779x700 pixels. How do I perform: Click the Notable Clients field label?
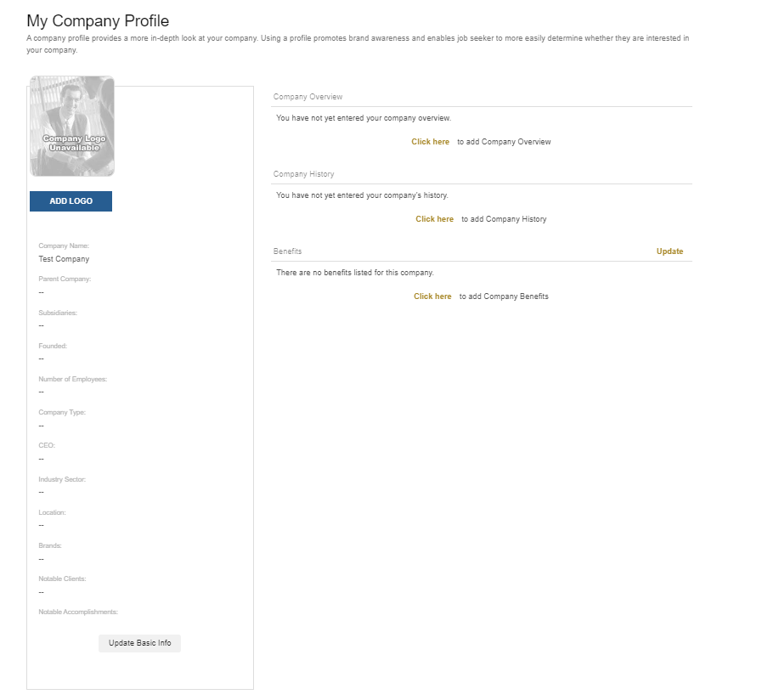[x=62, y=579]
